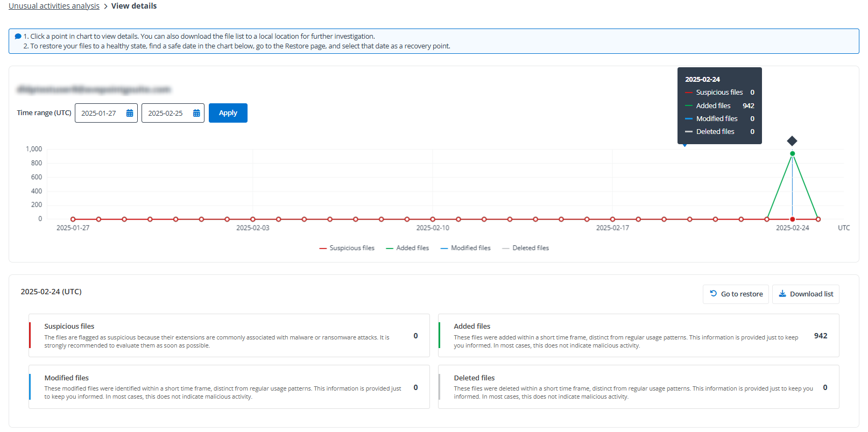Select the red data point at 2025-02-24
This screenshot has width=868, height=432.
point(792,219)
